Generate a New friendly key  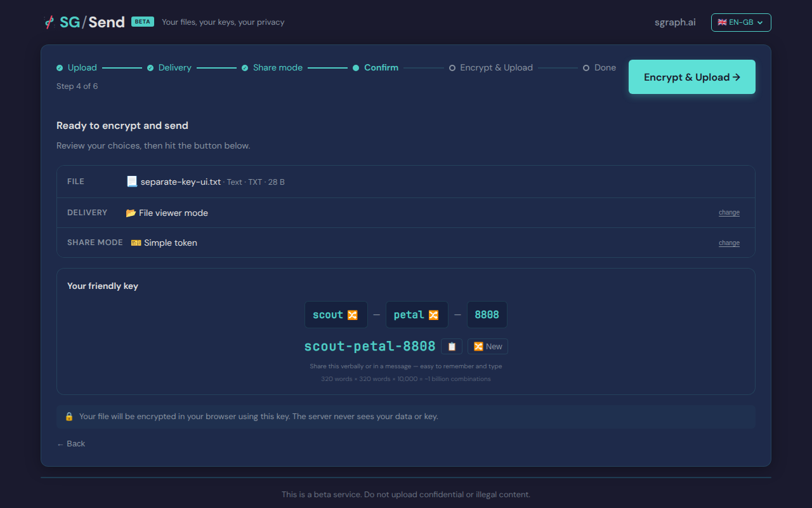(488, 346)
